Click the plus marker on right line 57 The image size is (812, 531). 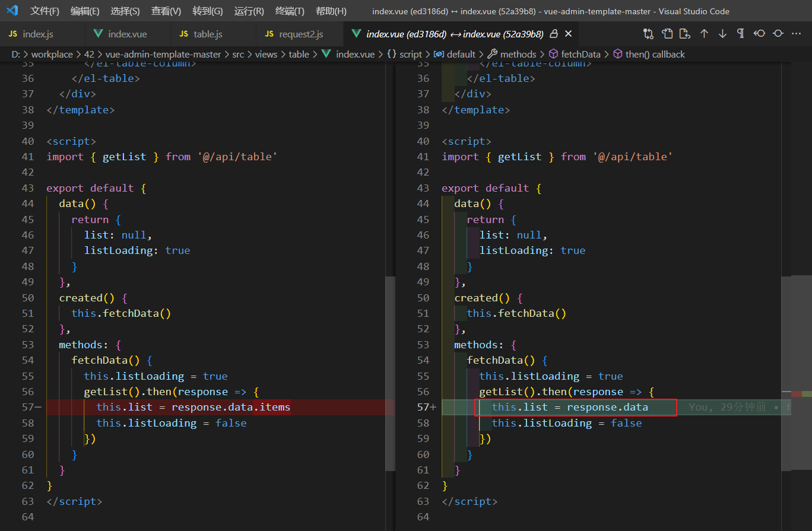[433, 407]
